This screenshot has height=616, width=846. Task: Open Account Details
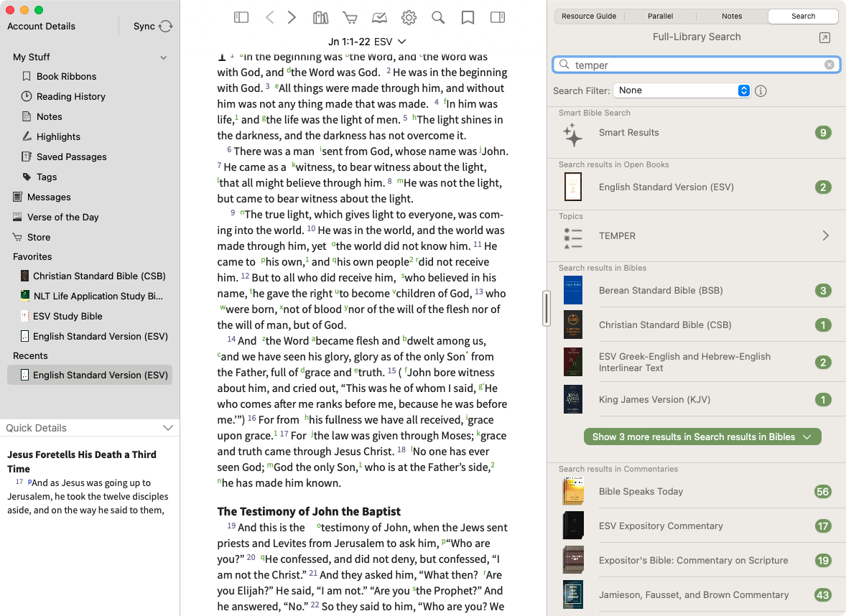point(41,27)
